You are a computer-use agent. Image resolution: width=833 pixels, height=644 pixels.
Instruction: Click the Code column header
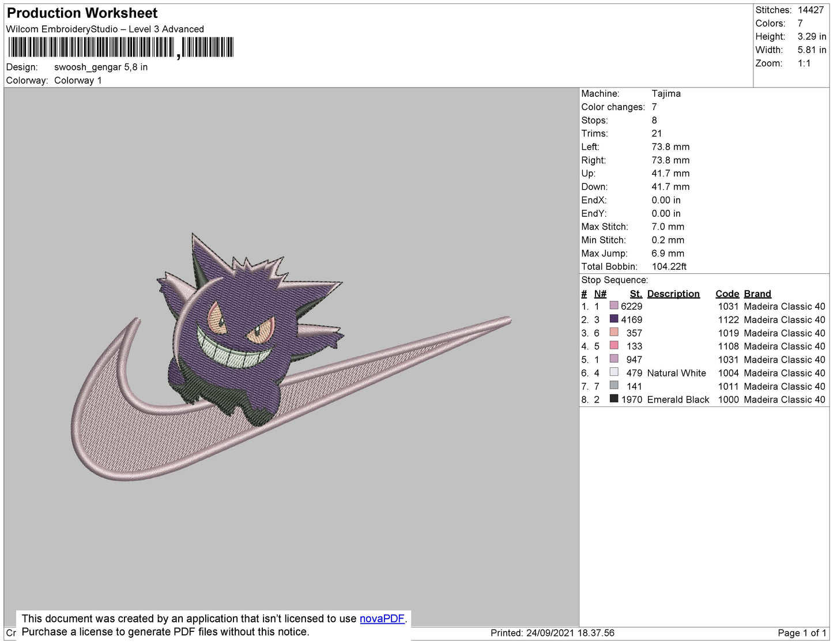[x=726, y=293]
